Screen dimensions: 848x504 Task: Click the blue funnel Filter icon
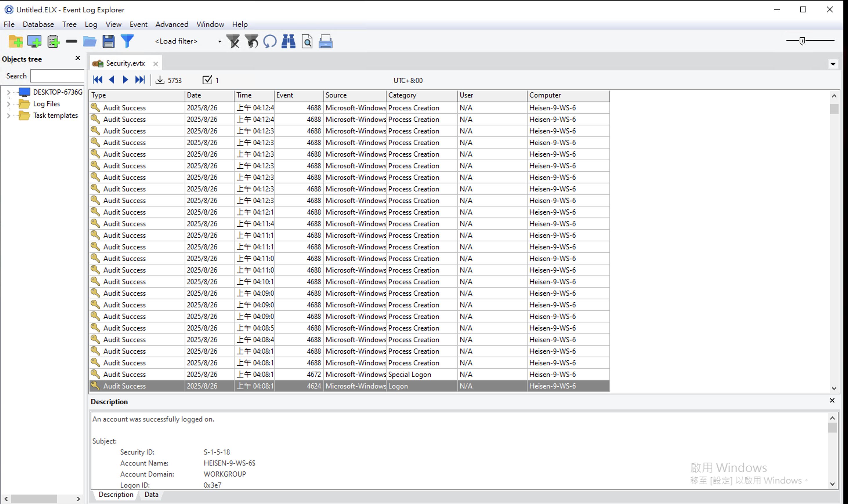click(x=127, y=41)
